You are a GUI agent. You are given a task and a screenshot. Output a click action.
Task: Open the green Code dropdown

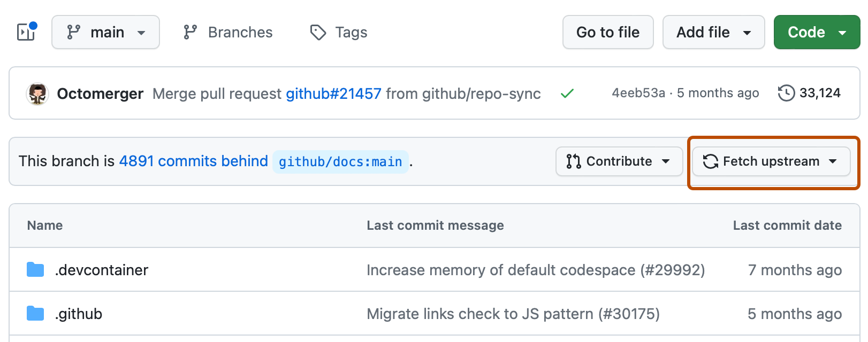tap(817, 32)
